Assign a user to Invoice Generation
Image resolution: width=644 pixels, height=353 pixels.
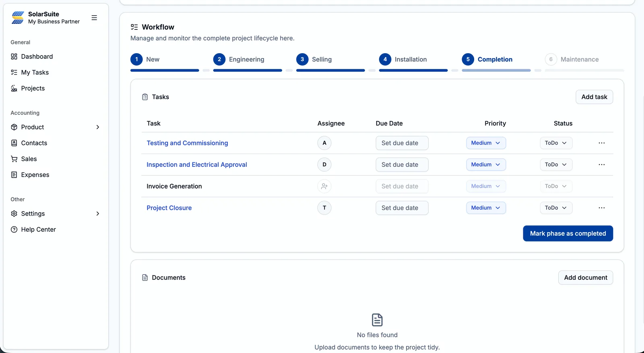324,186
